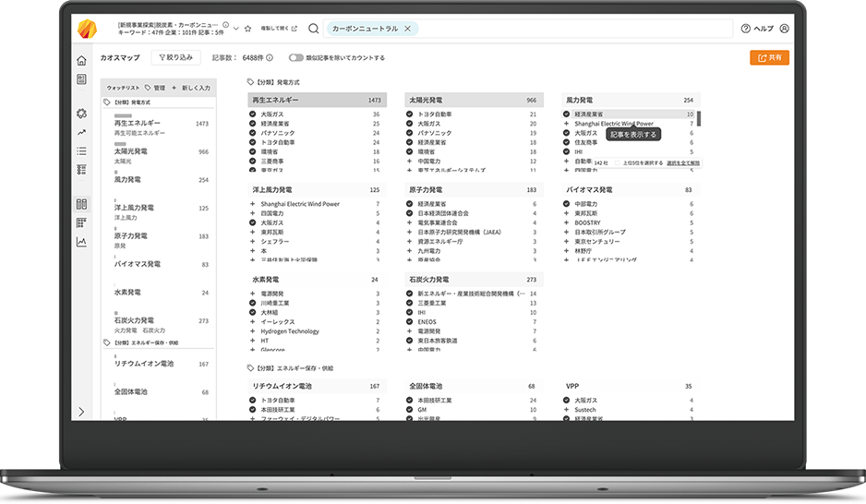Toggle 類似記事を除いてカウントする switch

click(x=296, y=58)
